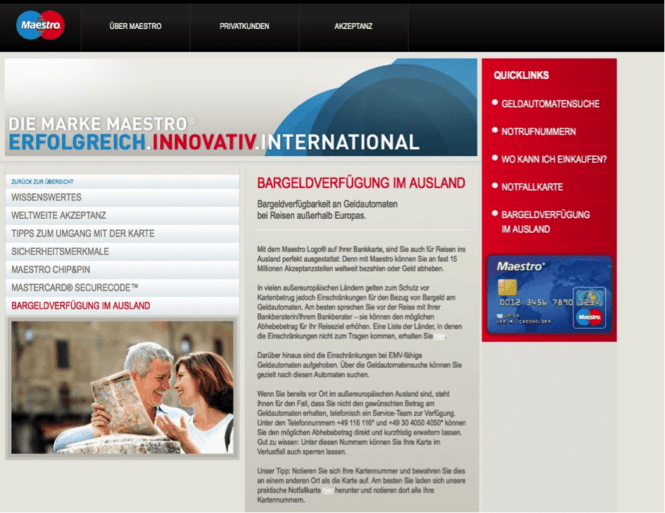Open the AKZEPTANZ menu

coord(353,26)
